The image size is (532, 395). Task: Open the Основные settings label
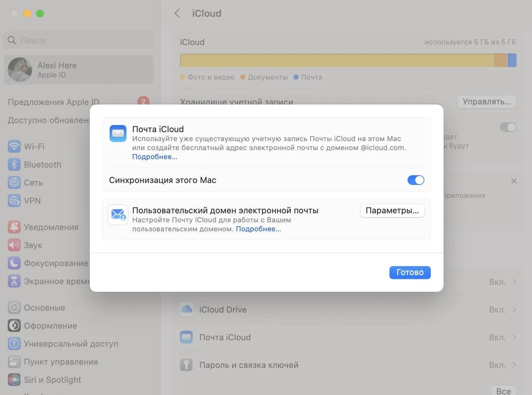(x=44, y=308)
